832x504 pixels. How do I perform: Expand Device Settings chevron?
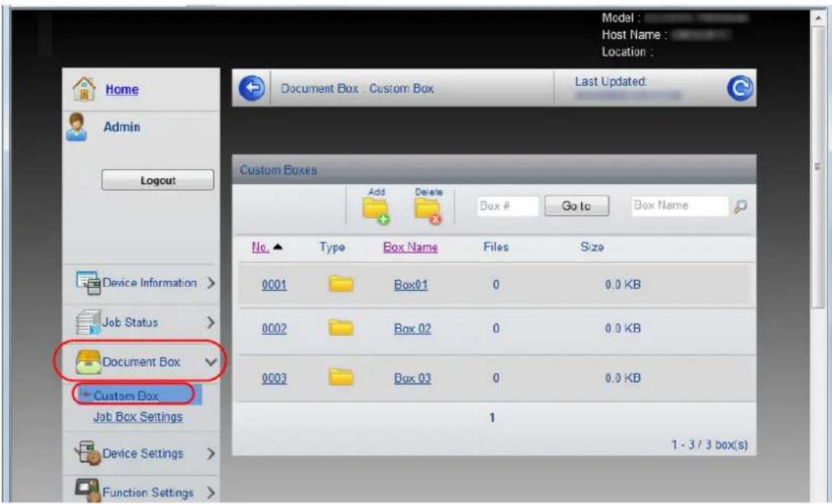[x=210, y=454]
